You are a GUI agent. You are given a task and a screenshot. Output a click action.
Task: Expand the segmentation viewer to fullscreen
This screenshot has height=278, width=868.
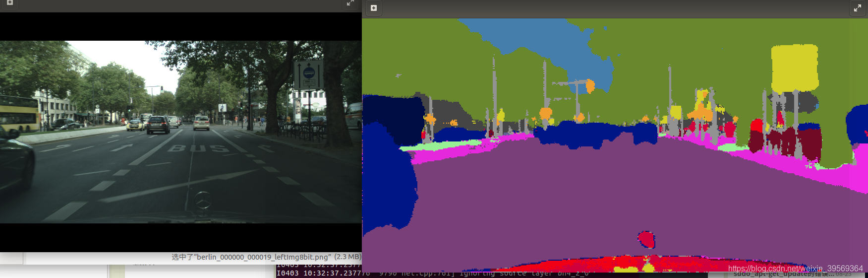857,8
